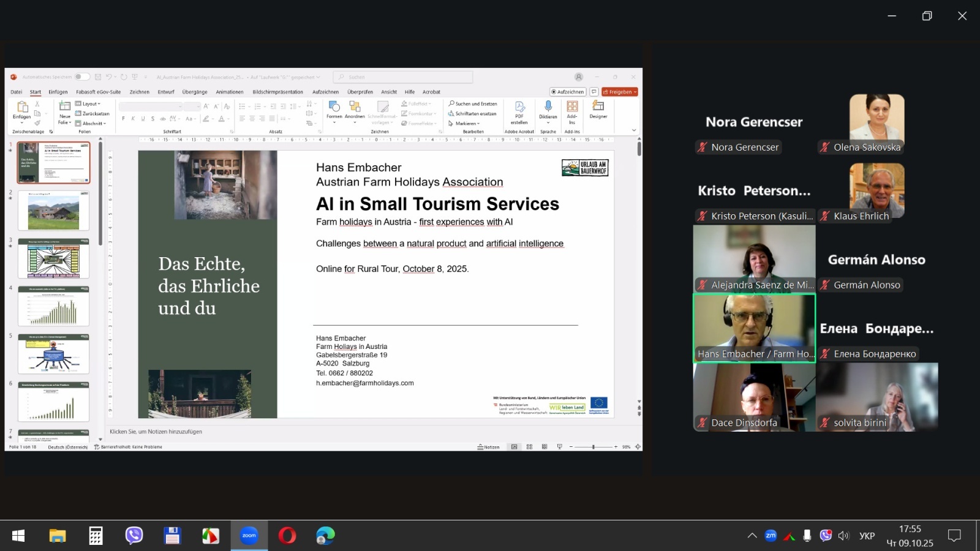The width and height of the screenshot is (980, 551).
Task: Expand the Markieren dropdown
Action: pyautogui.click(x=464, y=124)
